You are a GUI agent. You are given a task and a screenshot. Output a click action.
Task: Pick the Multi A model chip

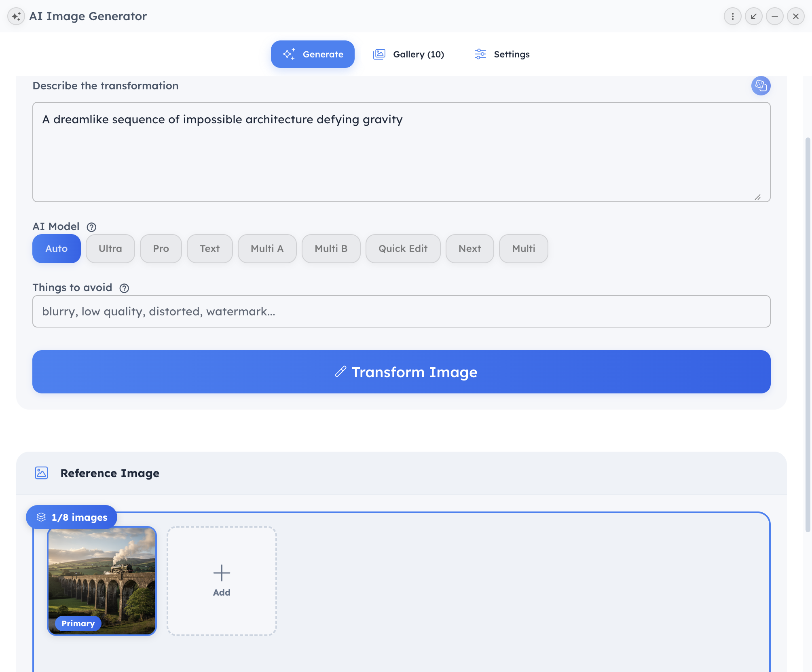[x=267, y=249]
